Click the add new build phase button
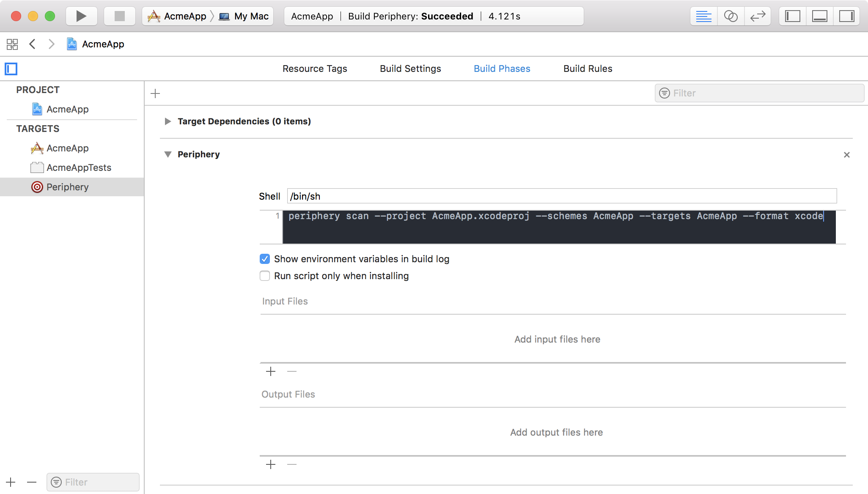868x494 pixels. coord(155,92)
